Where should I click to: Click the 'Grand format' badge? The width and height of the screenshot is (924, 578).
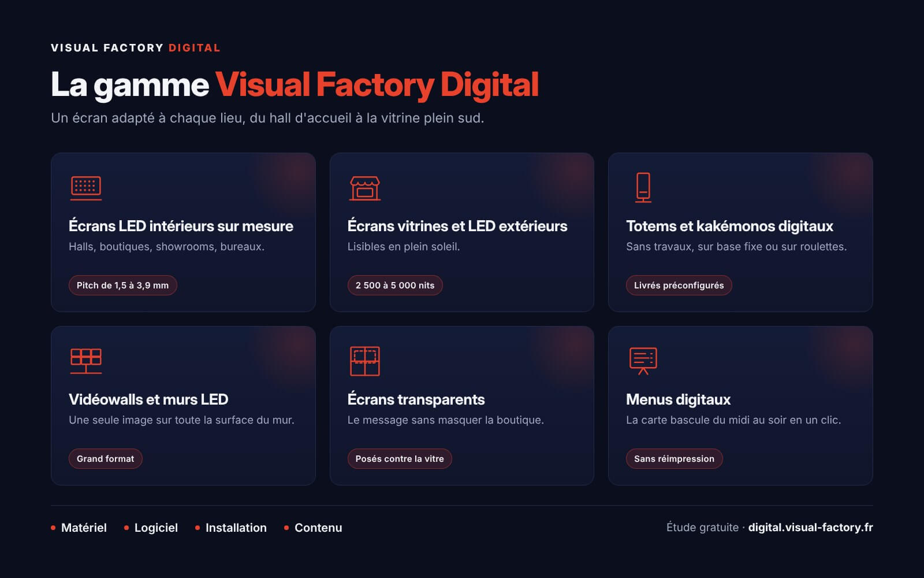[105, 458]
